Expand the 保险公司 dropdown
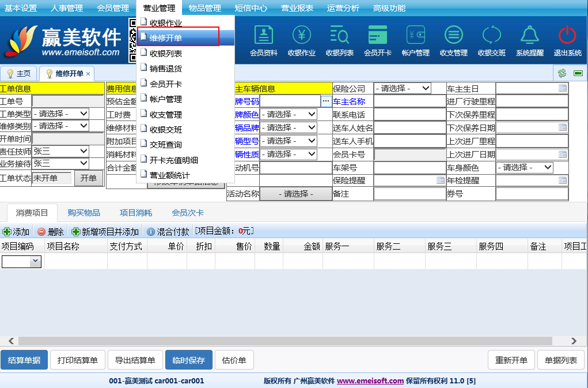 (x=403, y=88)
